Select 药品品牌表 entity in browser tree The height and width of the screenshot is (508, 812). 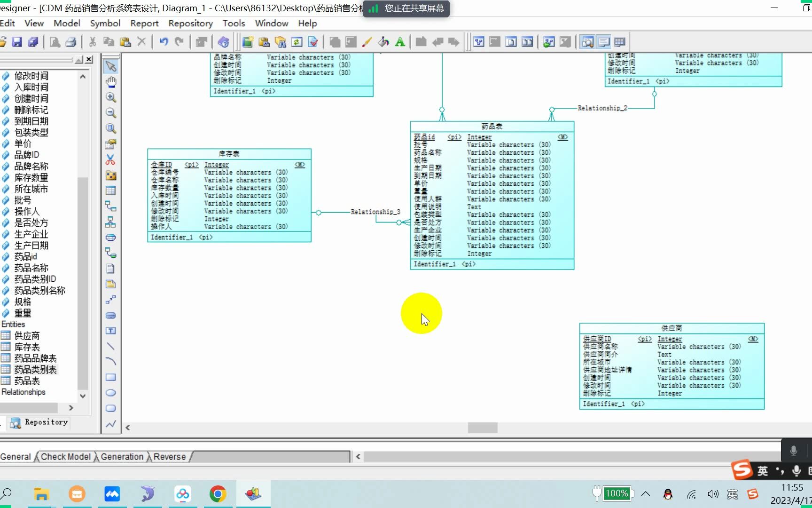[x=35, y=358]
